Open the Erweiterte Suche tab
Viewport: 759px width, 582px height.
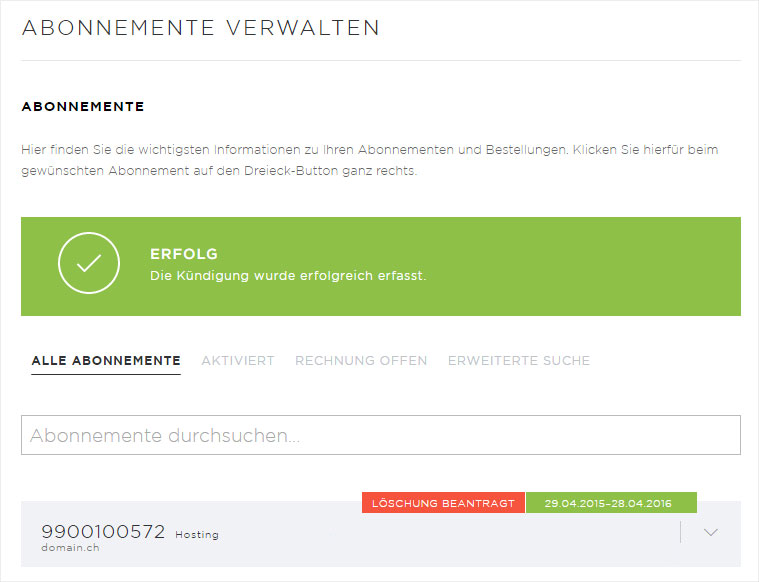coord(518,360)
